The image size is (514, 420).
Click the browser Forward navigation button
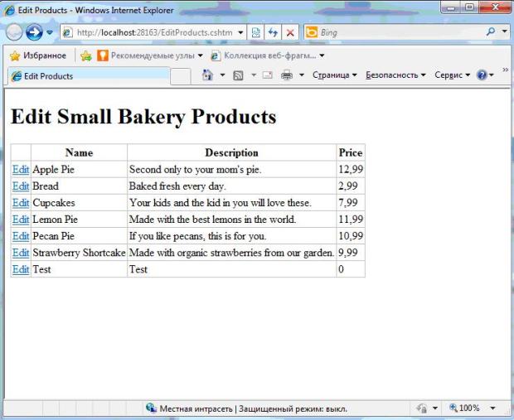point(34,32)
